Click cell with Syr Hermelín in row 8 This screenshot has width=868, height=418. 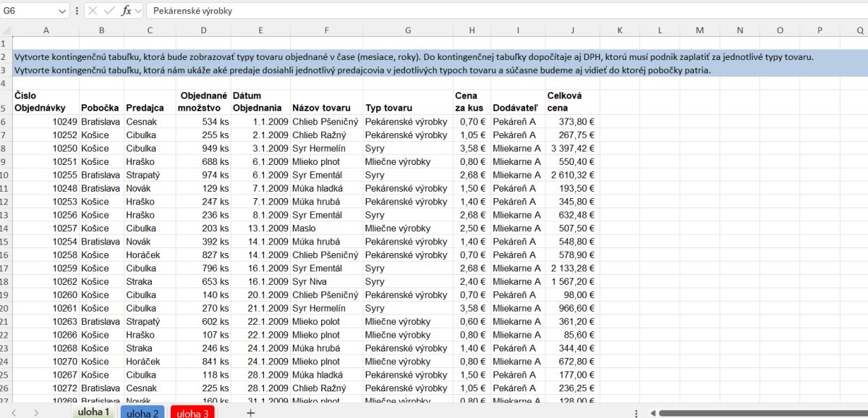point(326,148)
